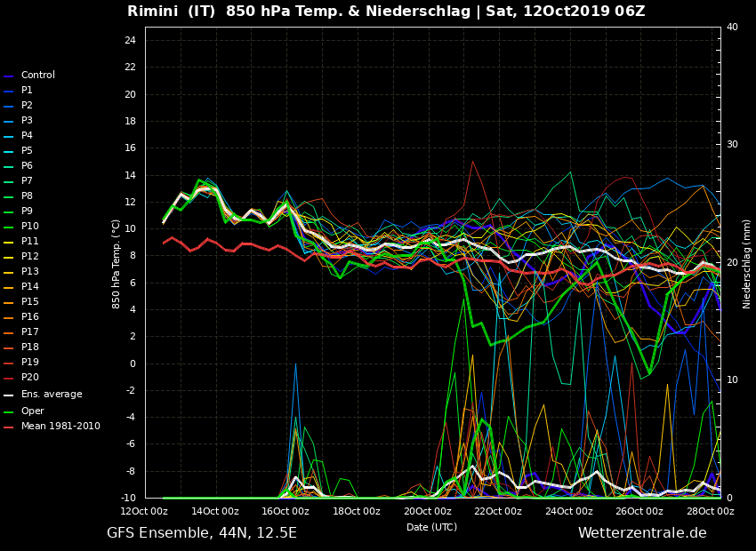
Task: Click the 16Oct 00z date tick label
Action: click(286, 511)
